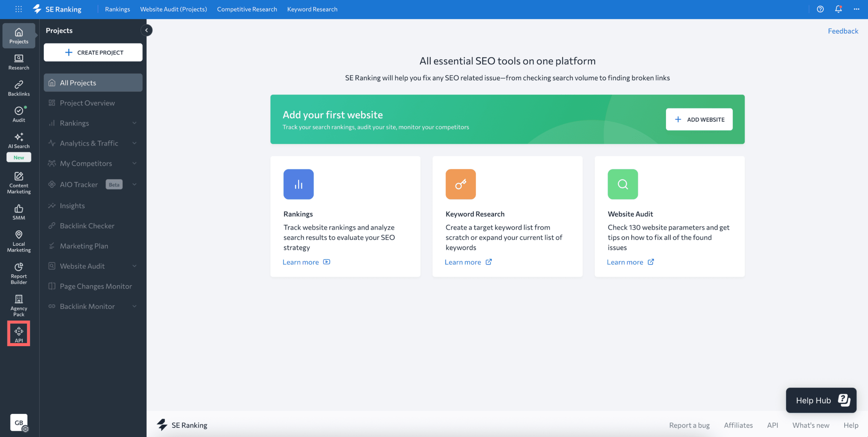Open the apps grid in the top bar
Screen dimensions: 868x437
pyautogui.click(x=19, y=9)
